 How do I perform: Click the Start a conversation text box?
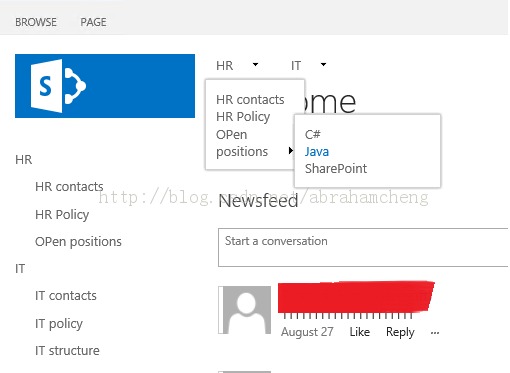[x=363, y=247]
